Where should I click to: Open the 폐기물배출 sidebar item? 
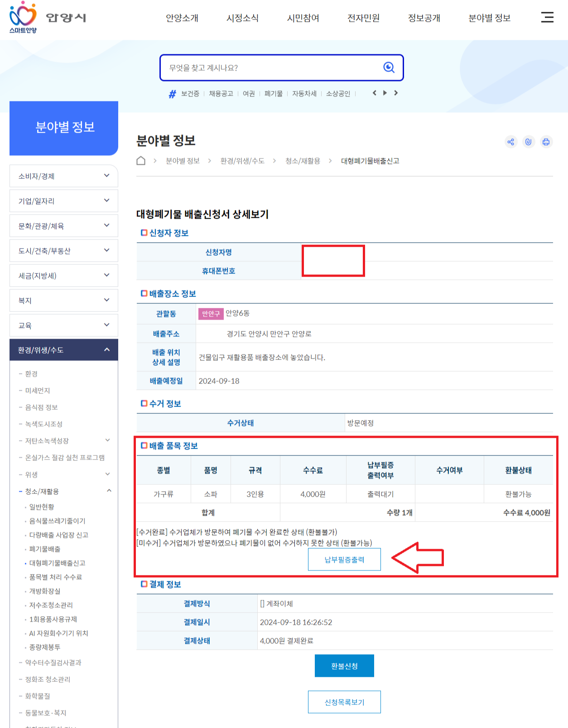coord(45,549)
